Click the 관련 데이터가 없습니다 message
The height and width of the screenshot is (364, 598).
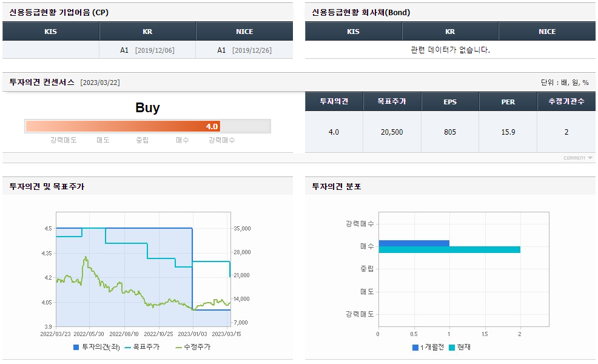coord(450,50)
